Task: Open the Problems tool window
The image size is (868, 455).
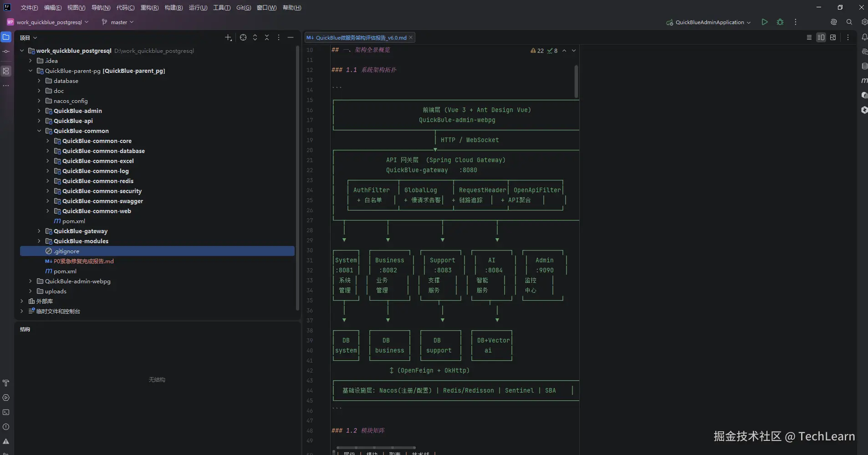Action: pyautogui.click(x=6, y=427)
